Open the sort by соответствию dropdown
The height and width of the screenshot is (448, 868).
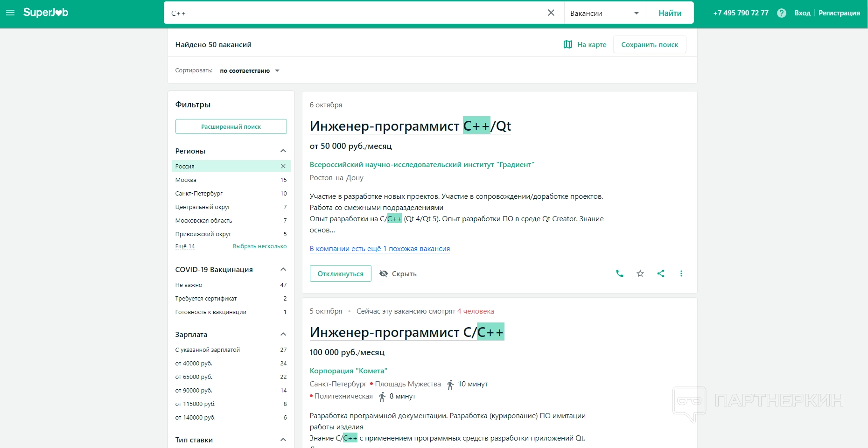[x=249, y=71]
